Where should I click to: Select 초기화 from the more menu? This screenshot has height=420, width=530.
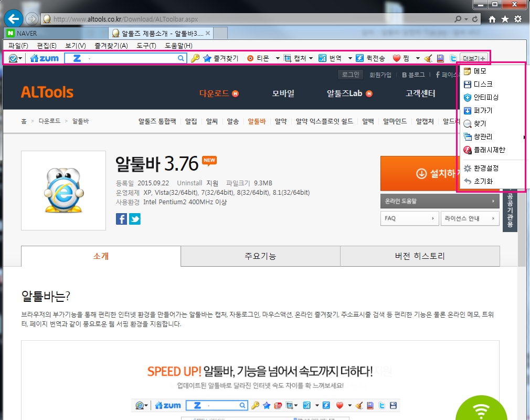[x=493, y=181]
